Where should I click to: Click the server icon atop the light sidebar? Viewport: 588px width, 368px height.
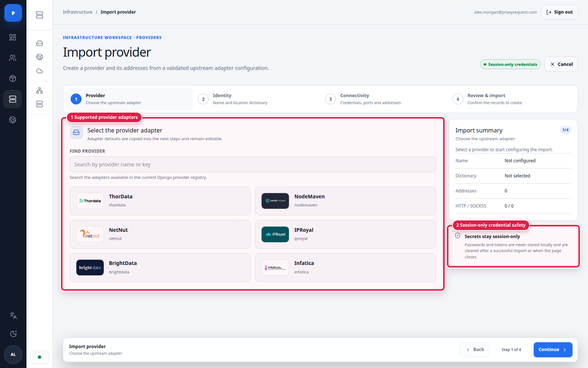pos(40,15)
